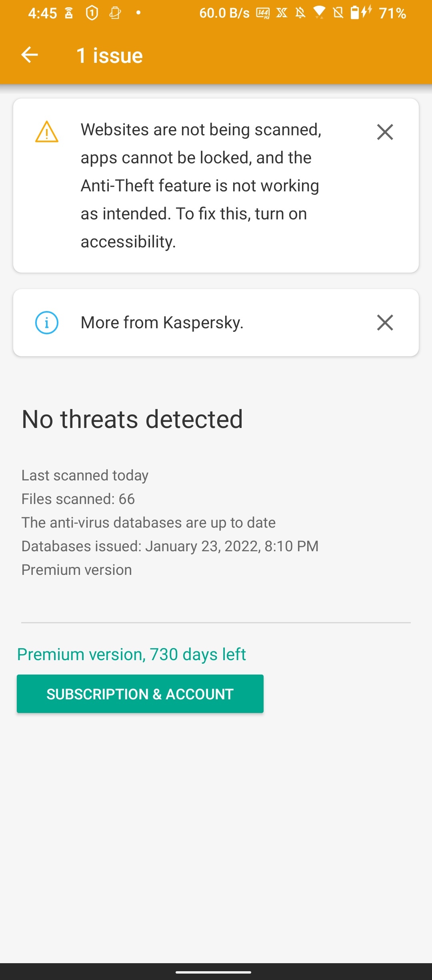
Task: Dismiss the accessibility warning card
Action: [x=385, y=132]
